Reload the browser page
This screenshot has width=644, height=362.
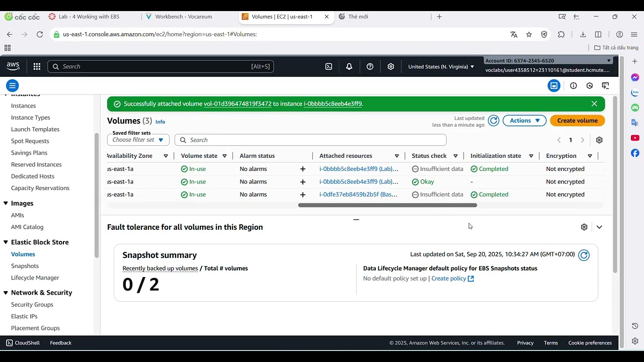(40, 34)
